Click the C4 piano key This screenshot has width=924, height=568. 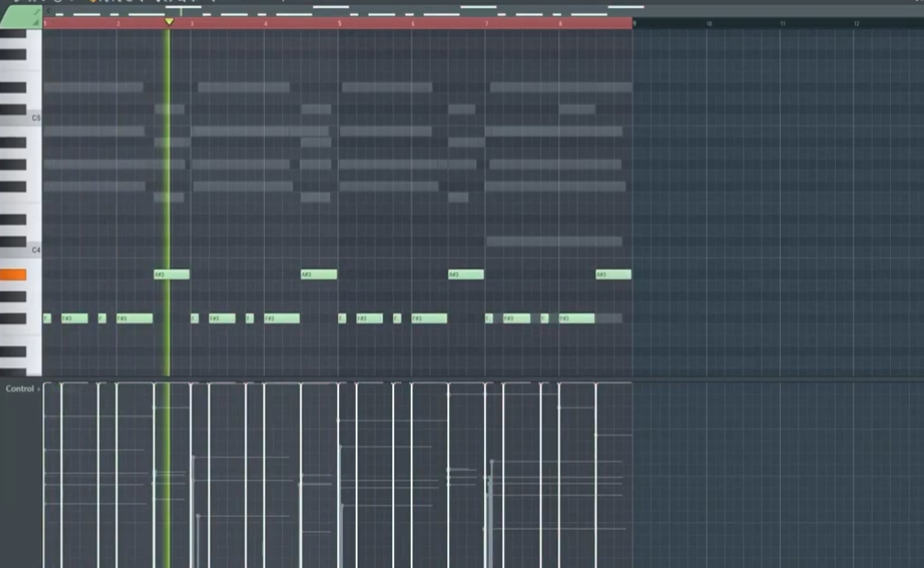coord(20,250)
